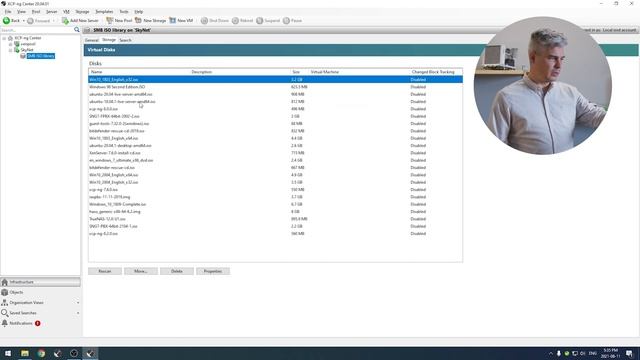Select SMB ISO library tree item
The width and height of the screenshot is (640, 360).
pyautogui.click(x=40, y=56)
